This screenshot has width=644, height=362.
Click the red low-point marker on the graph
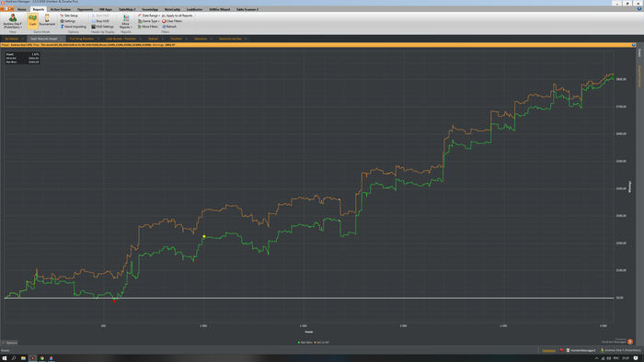click(x=115, y=301)
